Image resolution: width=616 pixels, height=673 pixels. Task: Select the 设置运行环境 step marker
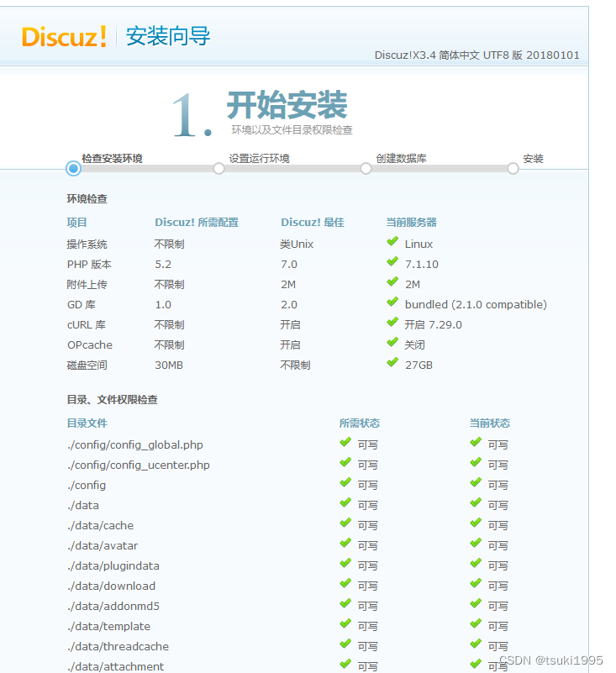click(x=219, y=169)
